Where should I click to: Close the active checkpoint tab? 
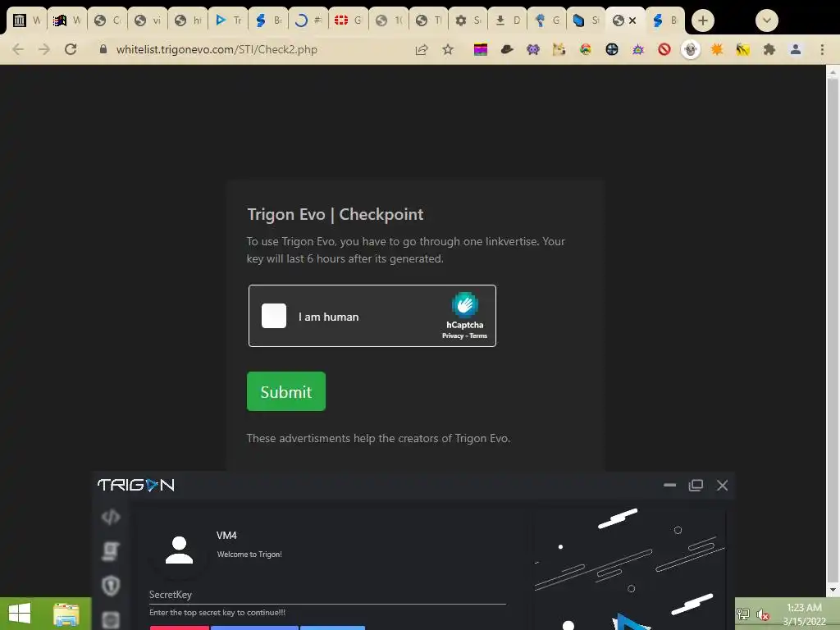click(632, 21)
